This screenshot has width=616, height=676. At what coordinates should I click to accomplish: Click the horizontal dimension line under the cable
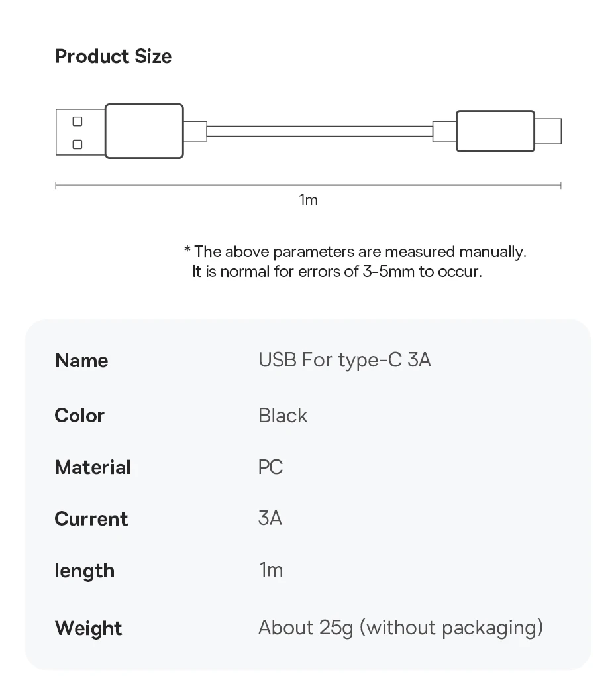pos(308,186)
